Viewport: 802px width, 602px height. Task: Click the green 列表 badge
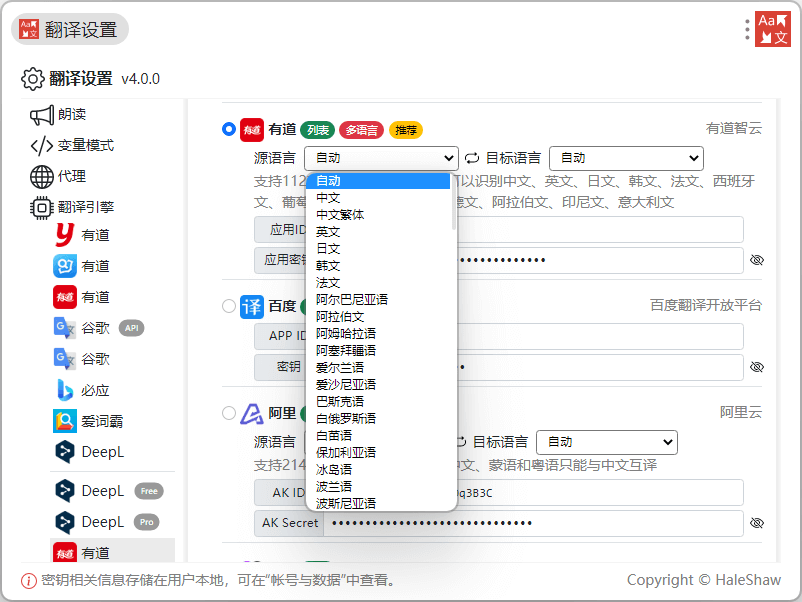click(x=318, y=130)
